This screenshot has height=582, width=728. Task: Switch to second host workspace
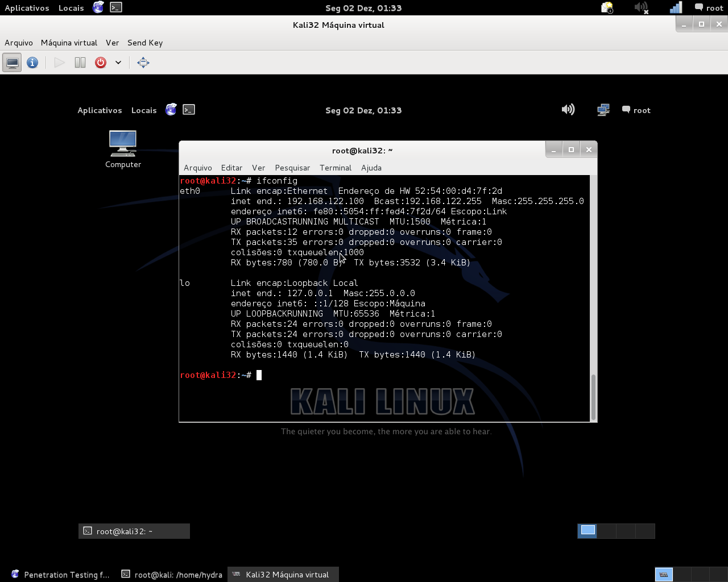pyautogui.click(x=682, y=575)
